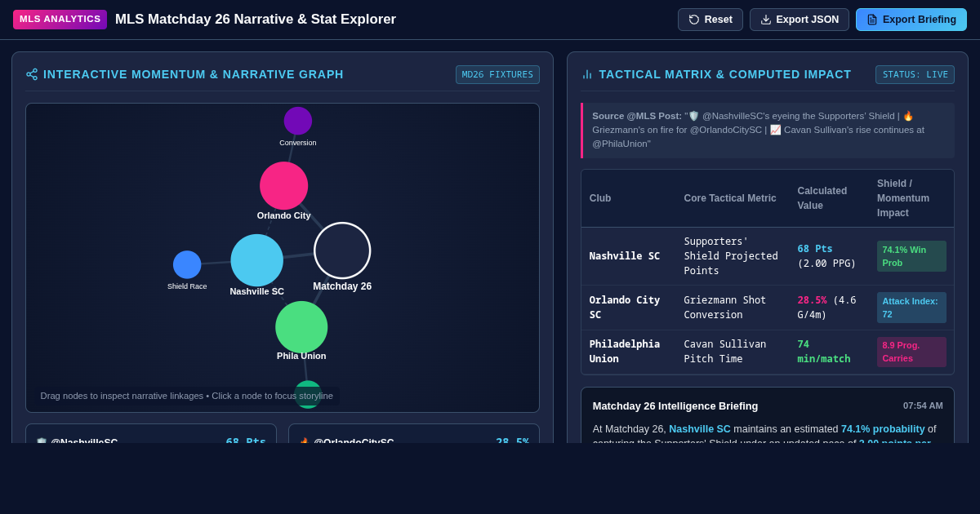Click the download icon in Export JSON

pos(766,20)
